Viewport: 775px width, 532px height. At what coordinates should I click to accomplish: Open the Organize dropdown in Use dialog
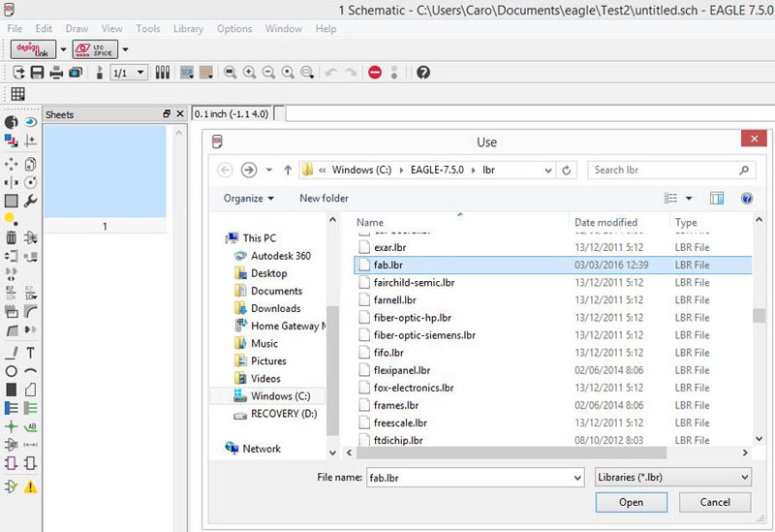click(249, 199)
